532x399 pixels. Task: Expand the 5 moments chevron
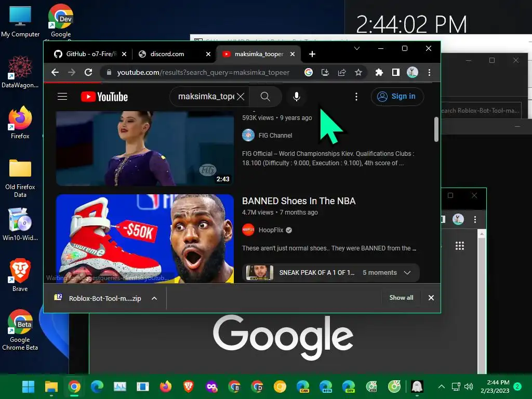click(407, 272)
